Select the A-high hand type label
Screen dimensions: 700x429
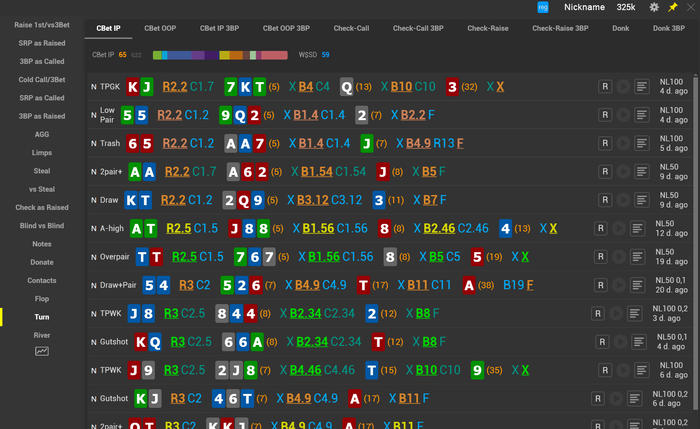pos(112,229)
